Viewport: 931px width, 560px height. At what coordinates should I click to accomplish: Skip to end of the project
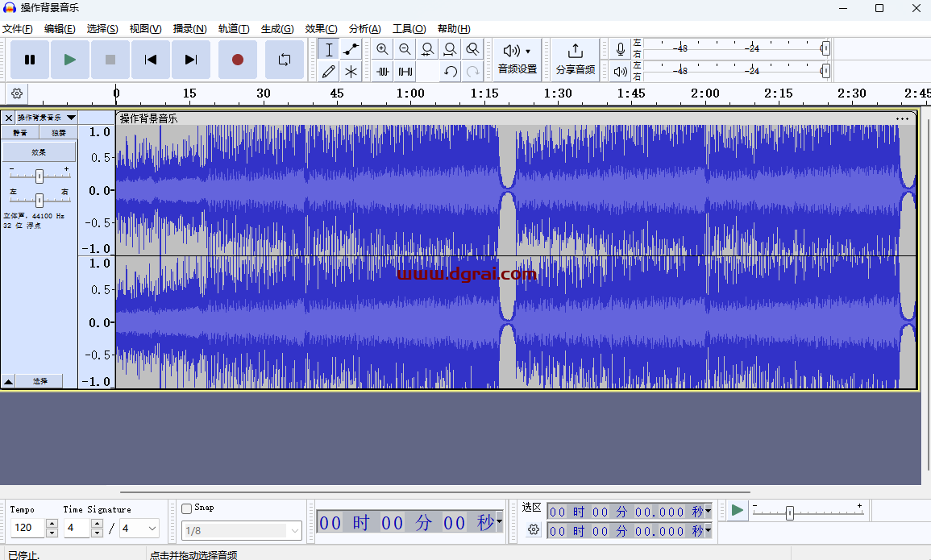click(191, 60)
